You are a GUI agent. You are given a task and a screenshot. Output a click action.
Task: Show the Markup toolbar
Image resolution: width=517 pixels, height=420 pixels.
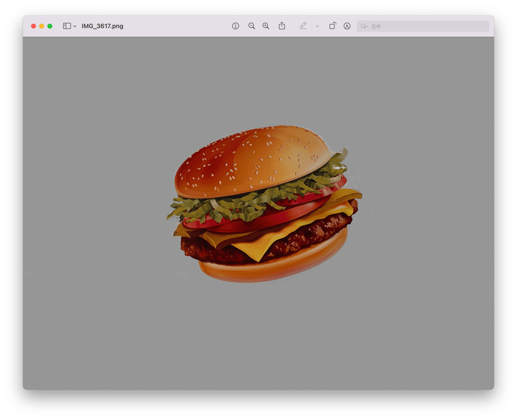click(347, 26)
